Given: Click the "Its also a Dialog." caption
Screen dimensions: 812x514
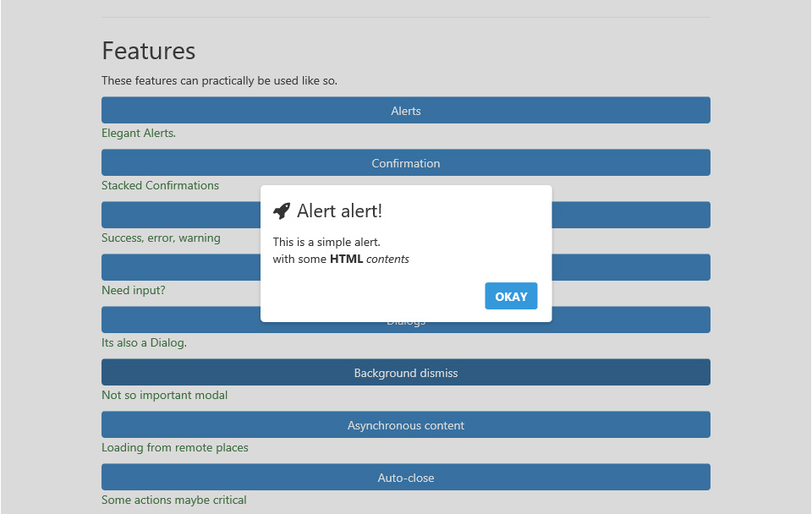Looking at the screenshot, I should (x=144, y=343).
